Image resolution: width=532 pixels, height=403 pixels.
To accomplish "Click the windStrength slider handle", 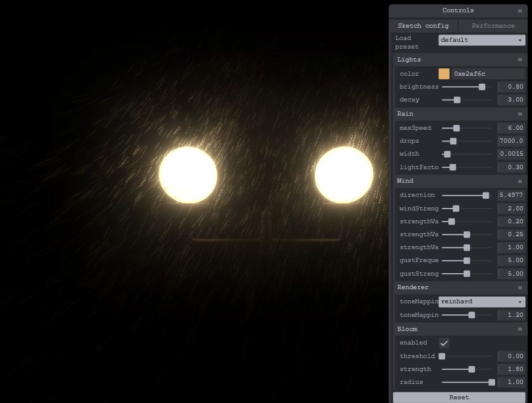I will click(456, 209).
